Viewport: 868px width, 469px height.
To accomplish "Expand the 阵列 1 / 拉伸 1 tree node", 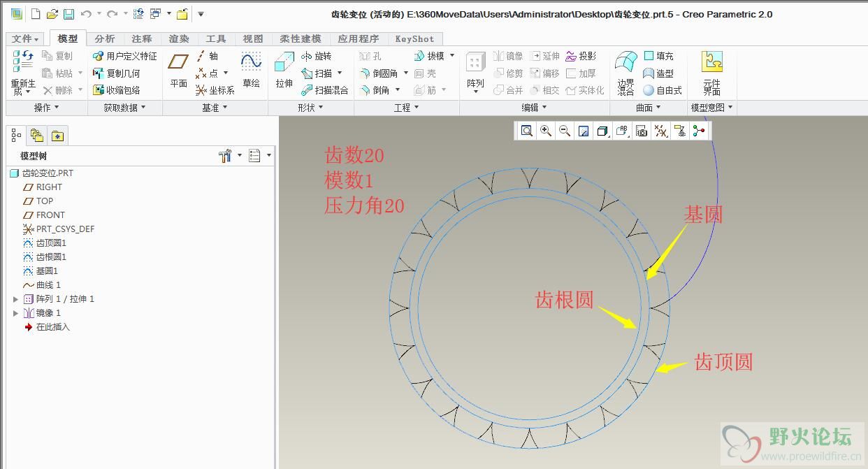I will 16,299.
